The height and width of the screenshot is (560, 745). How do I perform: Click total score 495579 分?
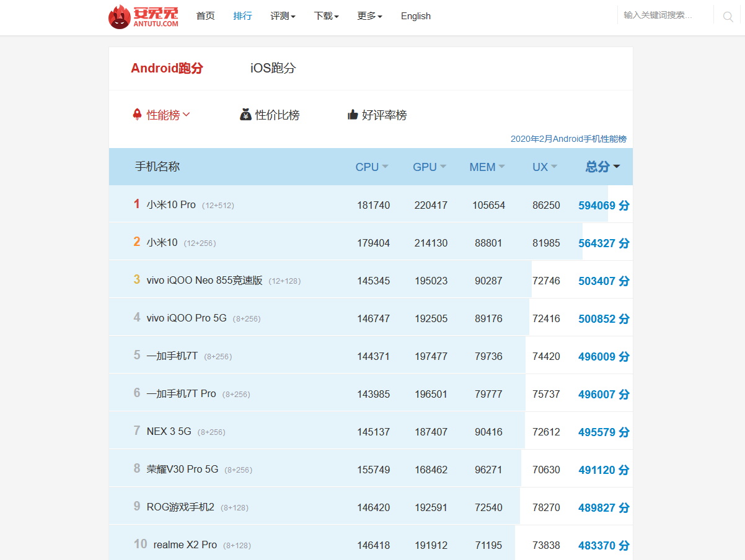coord(604,432)
